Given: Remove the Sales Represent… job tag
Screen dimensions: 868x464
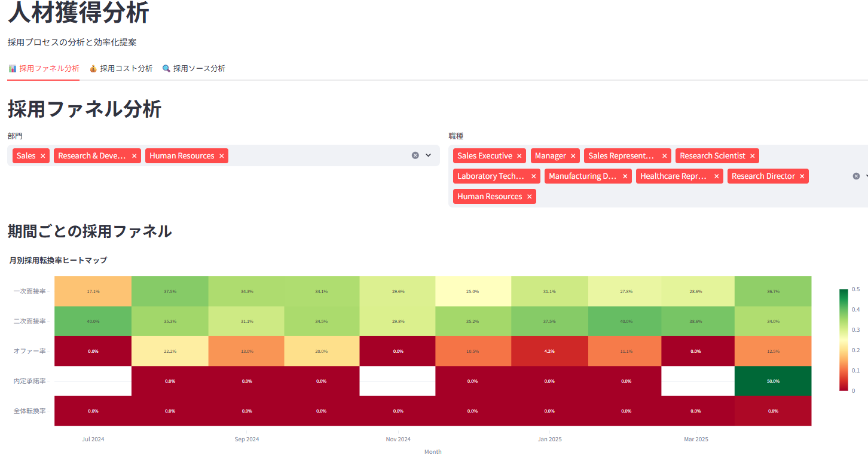Looking at the screenshot, I should (665, 156).
